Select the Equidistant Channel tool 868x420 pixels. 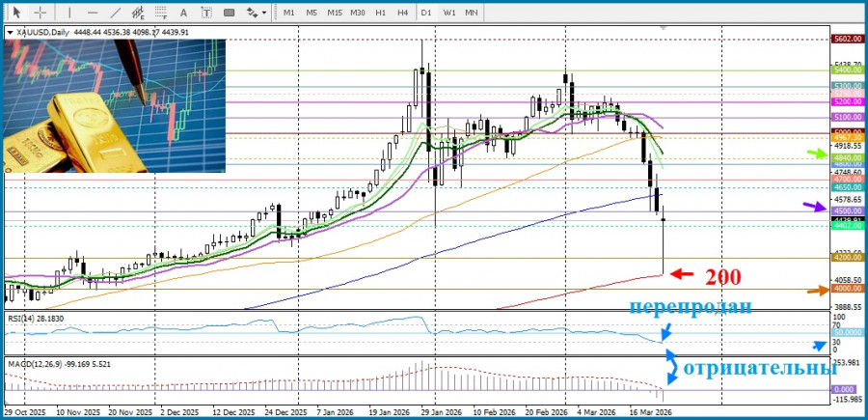(140, 13)
